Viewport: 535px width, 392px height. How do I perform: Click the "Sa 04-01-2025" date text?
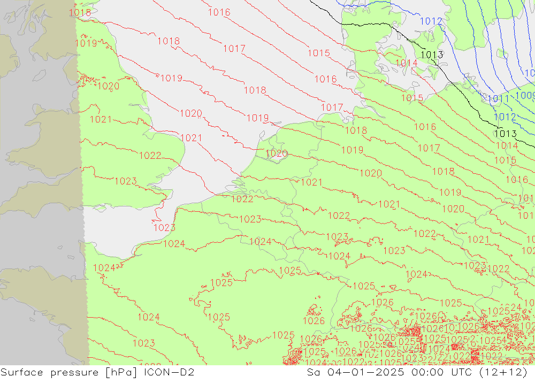coord(355,372)
